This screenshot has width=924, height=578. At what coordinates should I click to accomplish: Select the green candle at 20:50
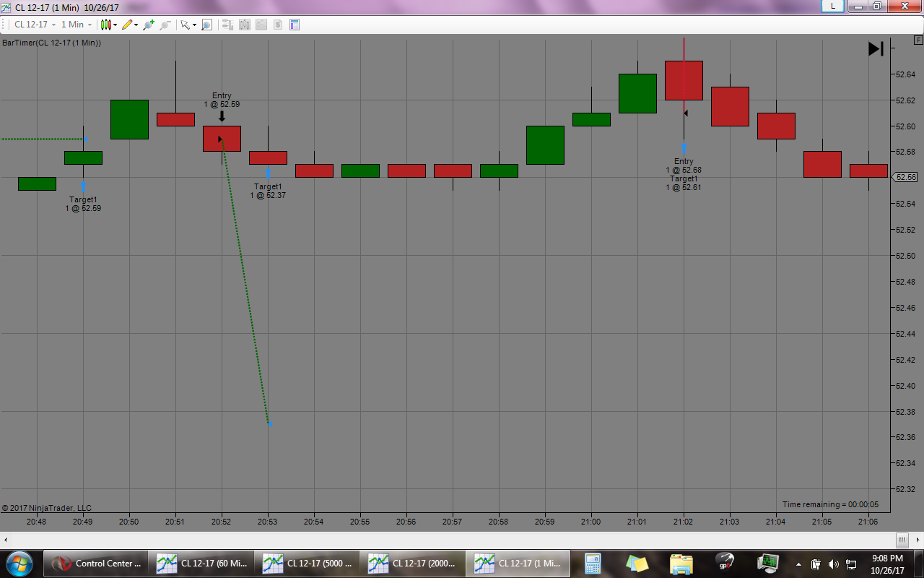pos(129,119)
